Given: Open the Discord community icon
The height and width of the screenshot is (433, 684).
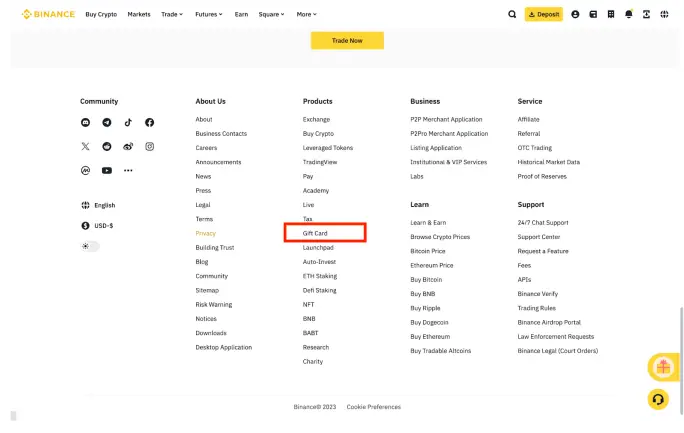Looking at the screenshot, I should coord(85,122).
